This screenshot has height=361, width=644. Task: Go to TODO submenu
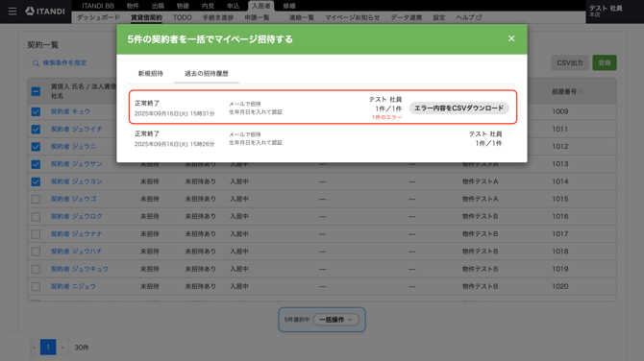[182, 17]
